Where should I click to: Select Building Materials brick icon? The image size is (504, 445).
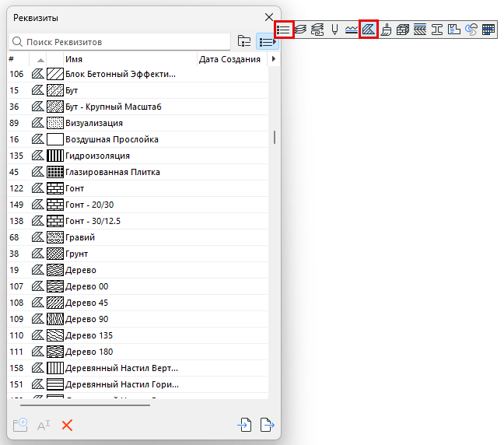403,30
